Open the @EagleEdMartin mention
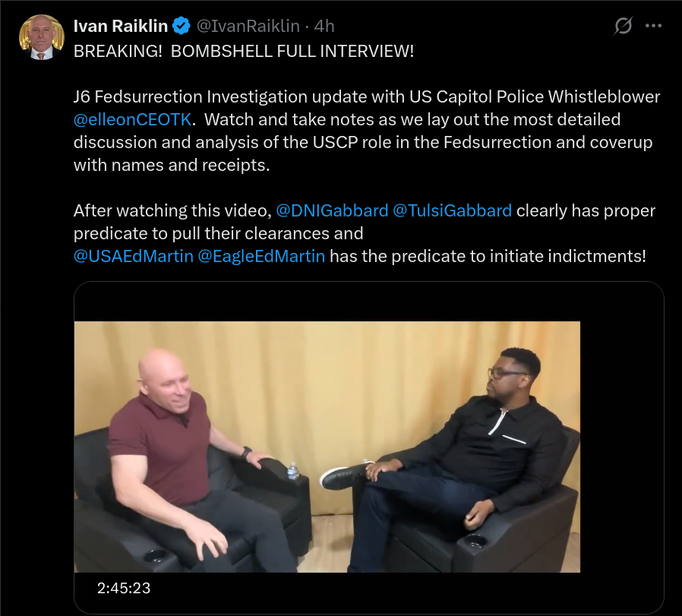682x616 pixels. coord(261,256)
